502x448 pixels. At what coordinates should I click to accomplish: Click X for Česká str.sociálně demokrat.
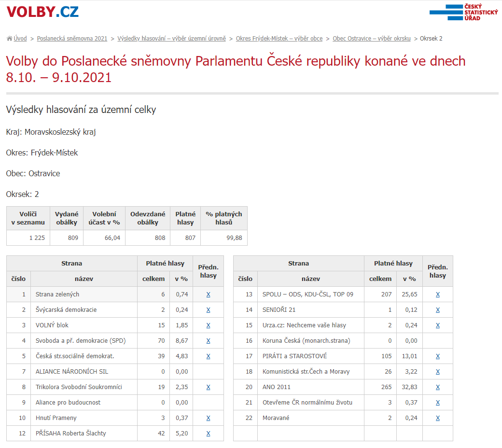pos(208,356)
